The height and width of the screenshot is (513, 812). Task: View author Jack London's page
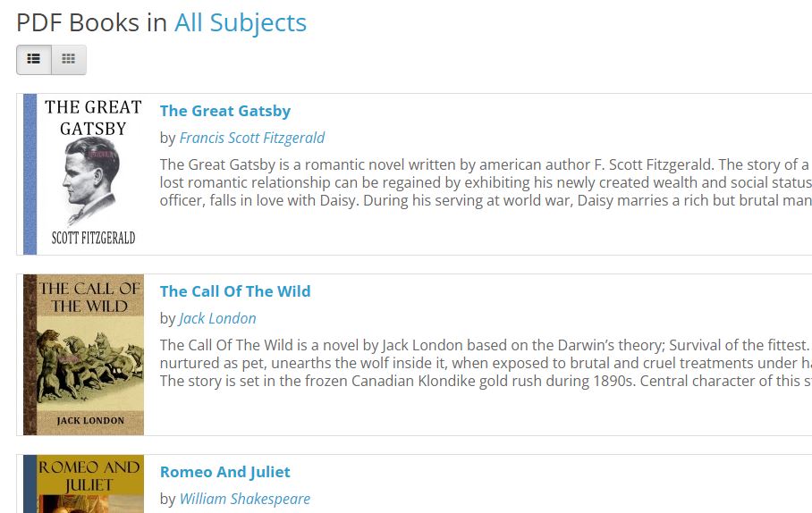point(217,318)
